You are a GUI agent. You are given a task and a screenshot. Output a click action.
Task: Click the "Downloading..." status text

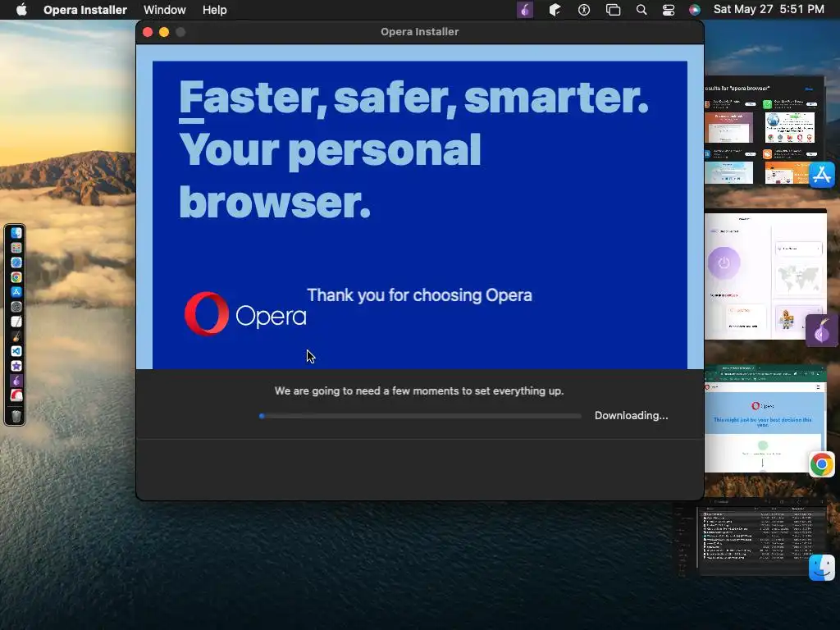click(x=631, y=416)
